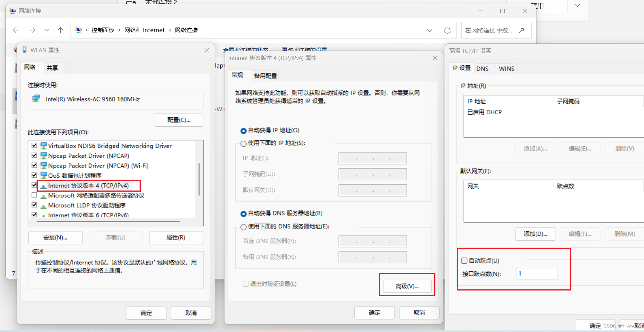The image size is (644, 332).
Task: Switch to the 备用配置 tab
Action: tap(266, 76)
